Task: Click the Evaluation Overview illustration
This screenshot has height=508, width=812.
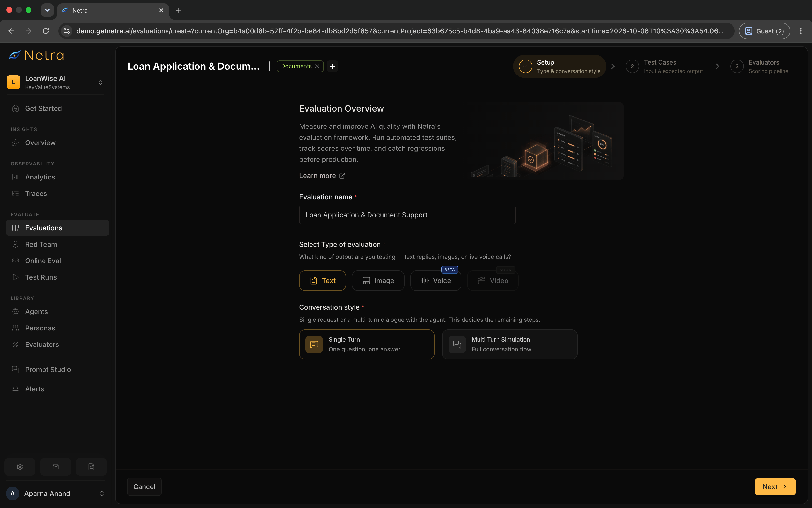Action: tap(547, 141)
